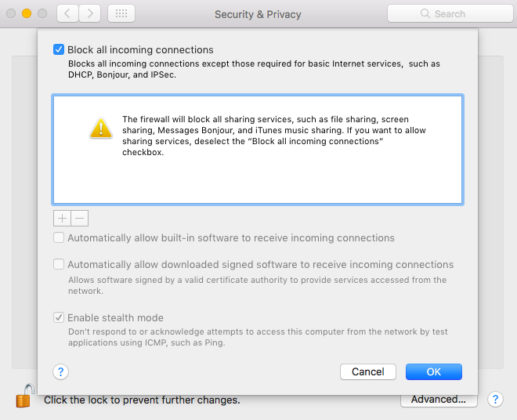Open the help button beside Cancel
The height and width of the screenshot is (420, 517).
(x=60, y=372)
